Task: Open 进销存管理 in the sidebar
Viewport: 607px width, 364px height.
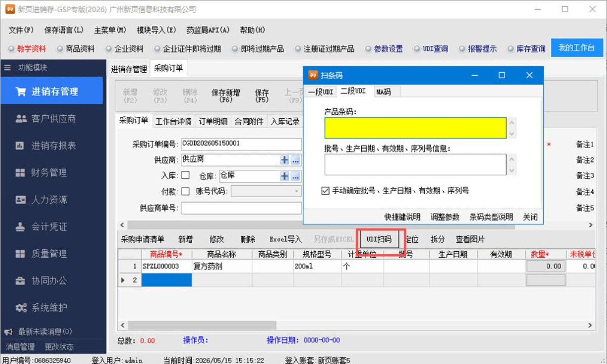Action: pos(52,91)
